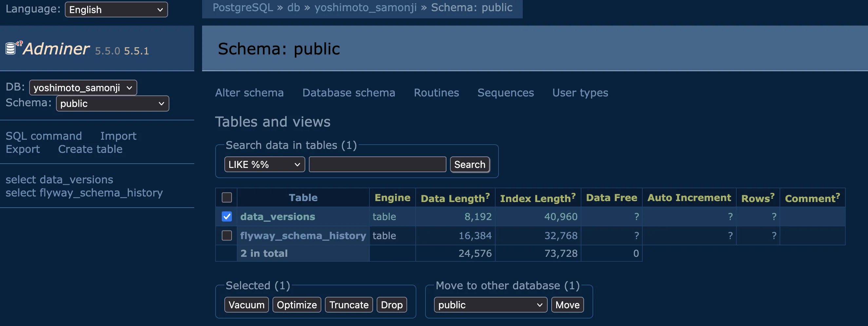Open the flyway_schema_history table link

303,235
